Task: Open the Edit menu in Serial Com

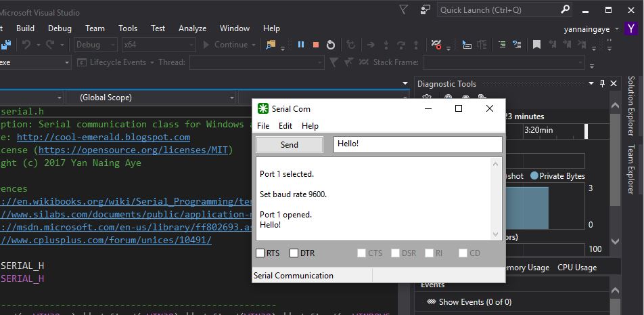Action: click(285, 126)
